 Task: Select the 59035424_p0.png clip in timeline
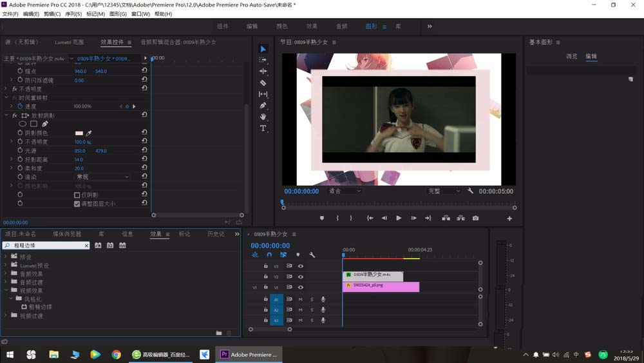(x=381, y=286)
